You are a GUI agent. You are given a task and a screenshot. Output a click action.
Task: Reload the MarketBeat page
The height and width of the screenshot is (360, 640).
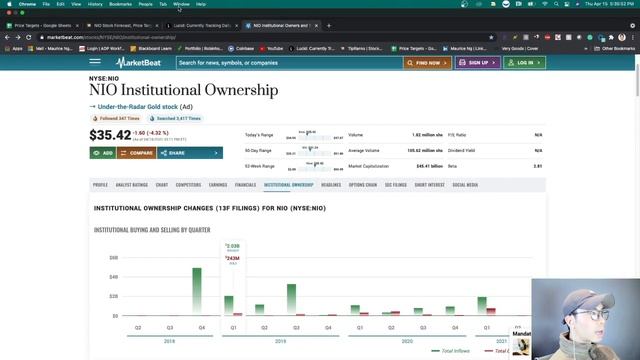coord(29,37)
